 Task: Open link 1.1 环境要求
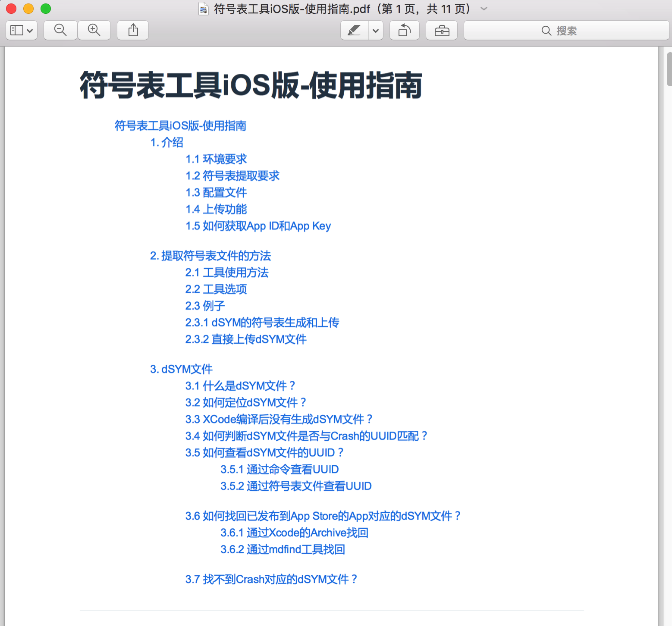point(216,159)
